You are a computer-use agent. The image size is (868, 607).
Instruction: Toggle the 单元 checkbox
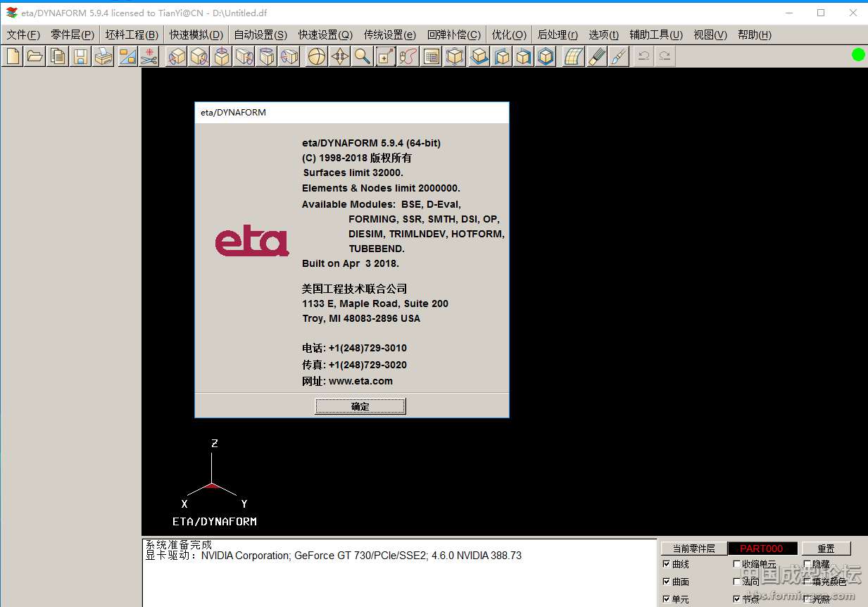pos(667,599)
